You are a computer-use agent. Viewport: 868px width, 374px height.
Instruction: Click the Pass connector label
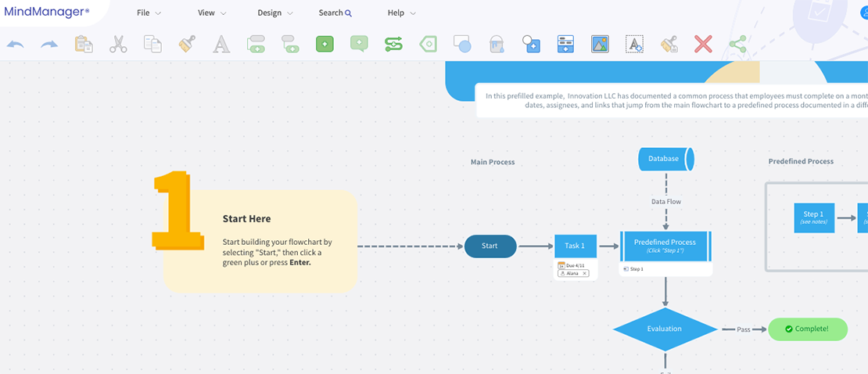744,329
